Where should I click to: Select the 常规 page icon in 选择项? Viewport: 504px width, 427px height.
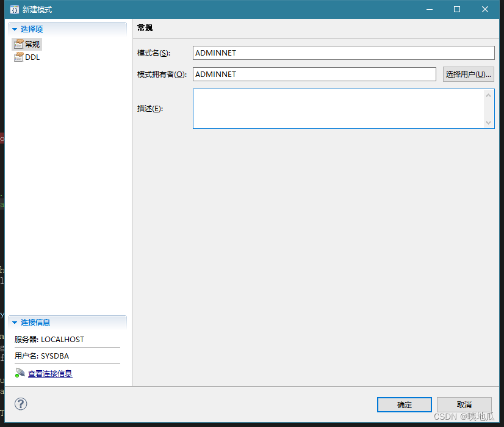click(18, 43)
